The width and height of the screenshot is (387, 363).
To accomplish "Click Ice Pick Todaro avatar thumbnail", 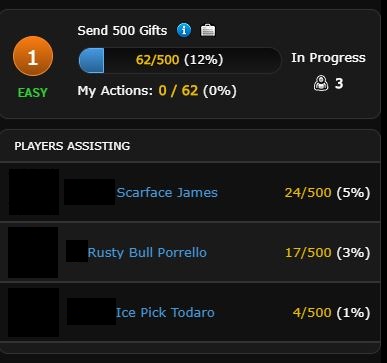I will coord(33,313).
